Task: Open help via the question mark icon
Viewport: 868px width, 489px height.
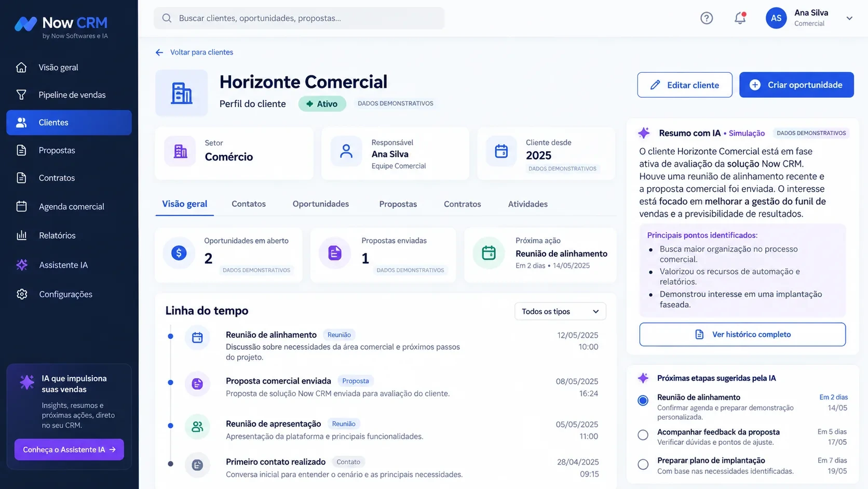Action: point(707,18)
